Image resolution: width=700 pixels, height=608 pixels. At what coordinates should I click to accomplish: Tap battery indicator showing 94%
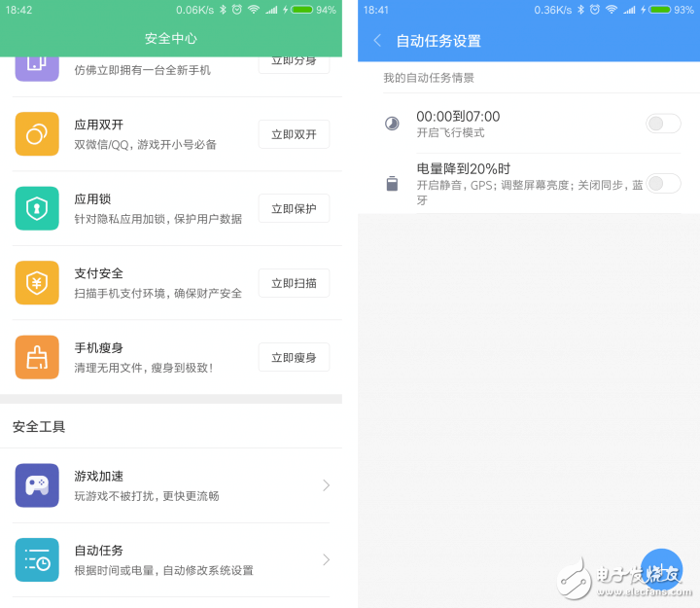tap(301, 10)
